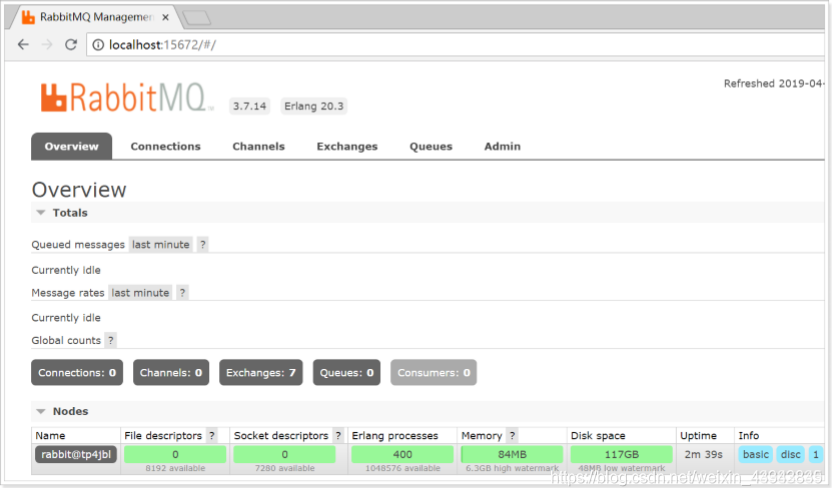Click the 3.7.14 version label
Viewport: 832px width, 496px height.
click(x=249, y=106)
